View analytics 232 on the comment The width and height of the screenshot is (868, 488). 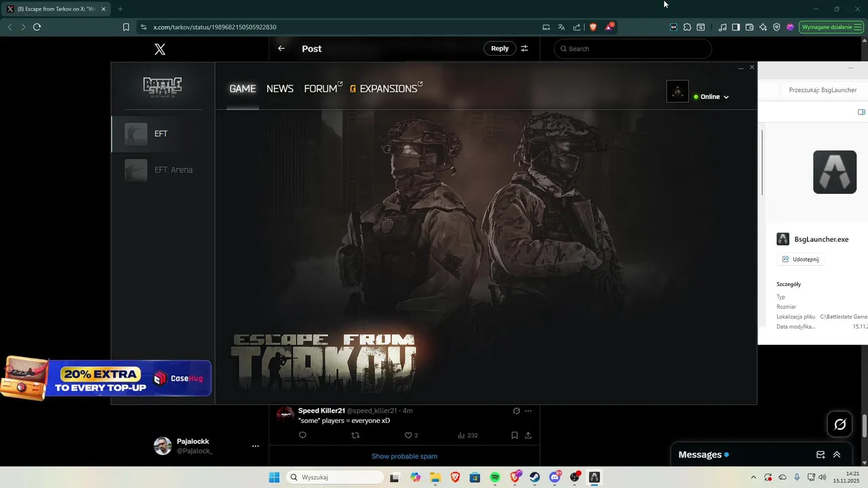click(x=468, y=436)
